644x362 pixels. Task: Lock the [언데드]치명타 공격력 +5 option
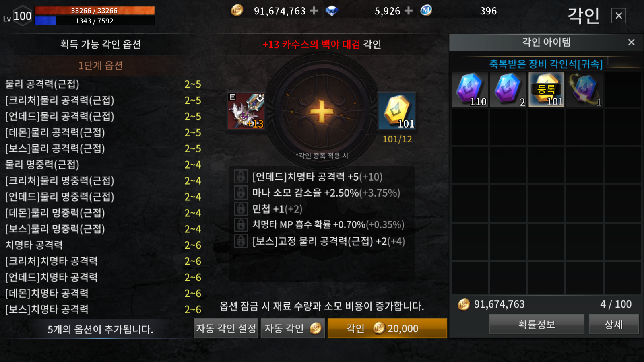coord(241,177)
